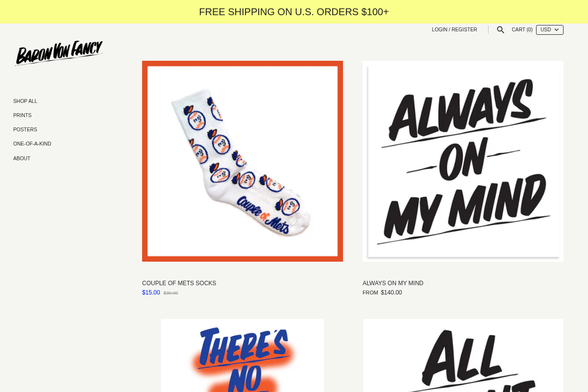Click the Couple of Mets Socks title
This screenshot has height=392, width=588.
pos(179,283)
